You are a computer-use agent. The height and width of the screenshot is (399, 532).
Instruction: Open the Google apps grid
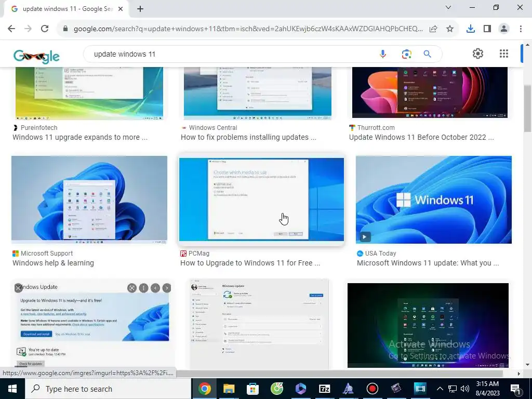pos(504,54)
